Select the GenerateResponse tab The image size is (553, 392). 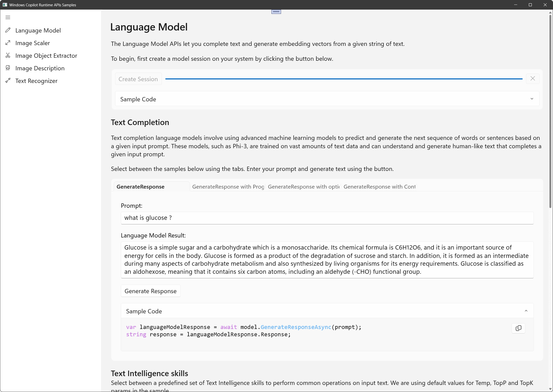(141, 187)
